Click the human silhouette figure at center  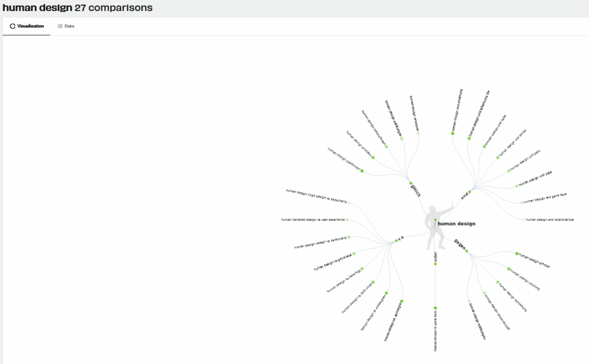point(432,228)
